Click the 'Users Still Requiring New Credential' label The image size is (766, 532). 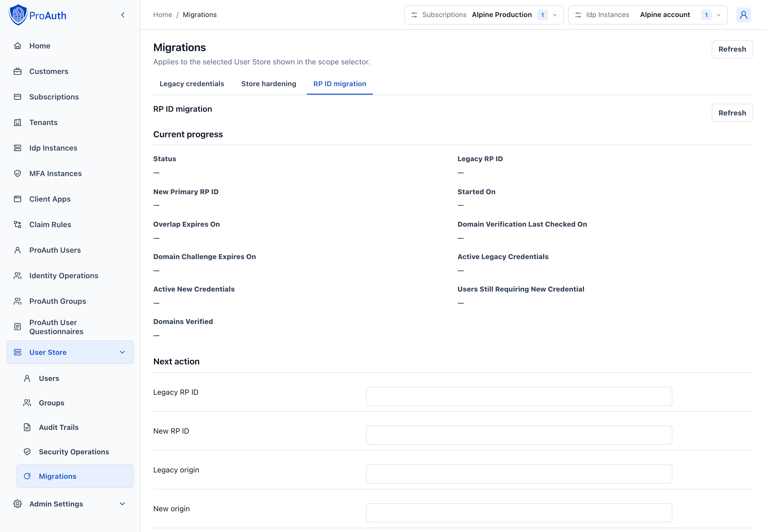point(521,289)
